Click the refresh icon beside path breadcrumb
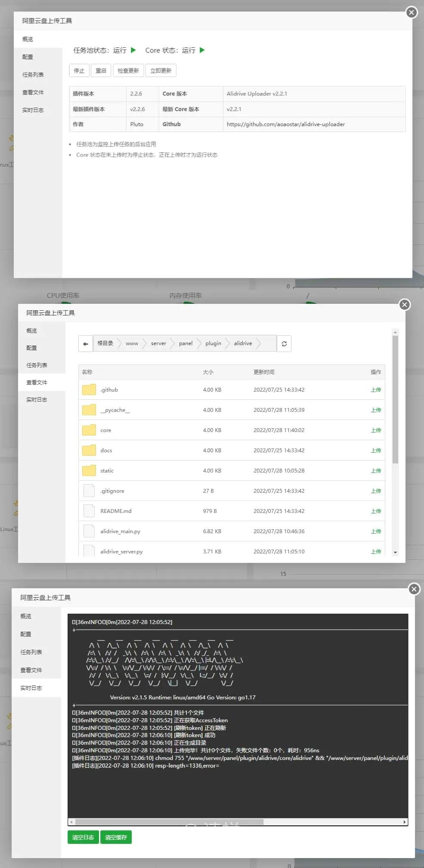The width and height of the screenshot is (424, 868). [x=284, y=343]
